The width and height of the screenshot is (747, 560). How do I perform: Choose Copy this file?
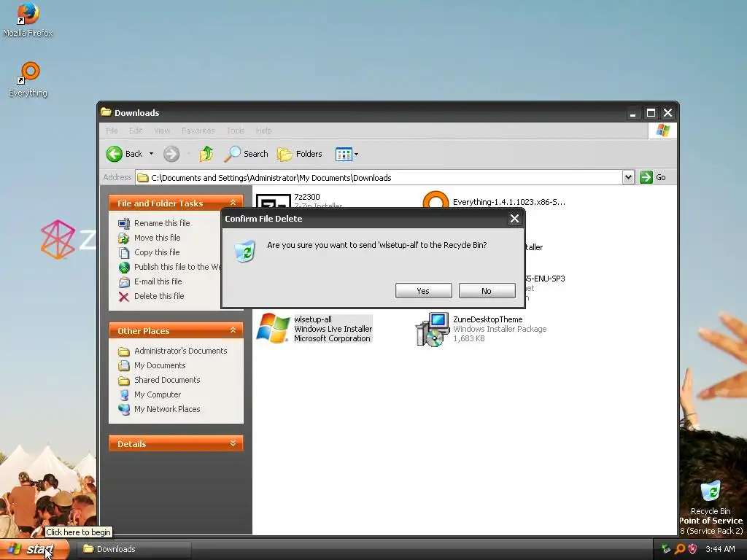(157, 252)
